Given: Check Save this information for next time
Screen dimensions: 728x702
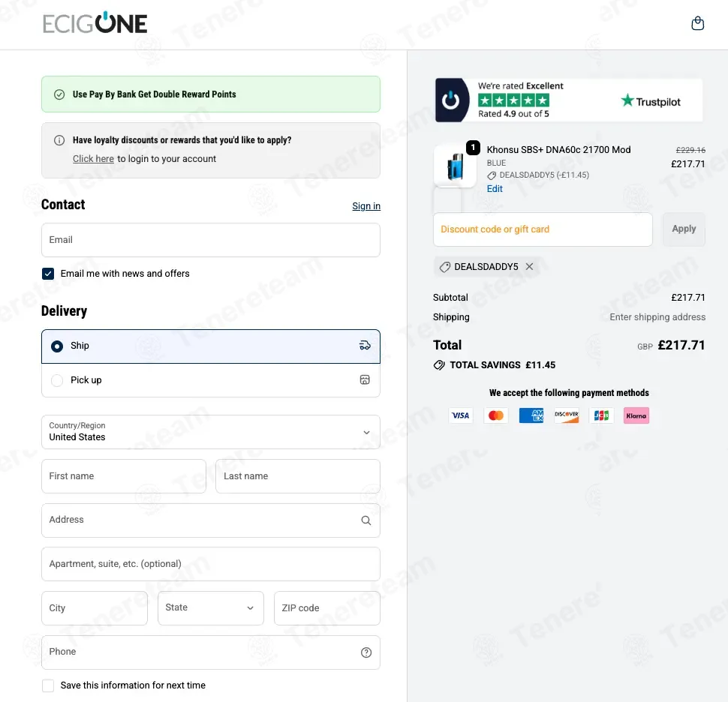Looking at the screenshot, I should [48, 685].
